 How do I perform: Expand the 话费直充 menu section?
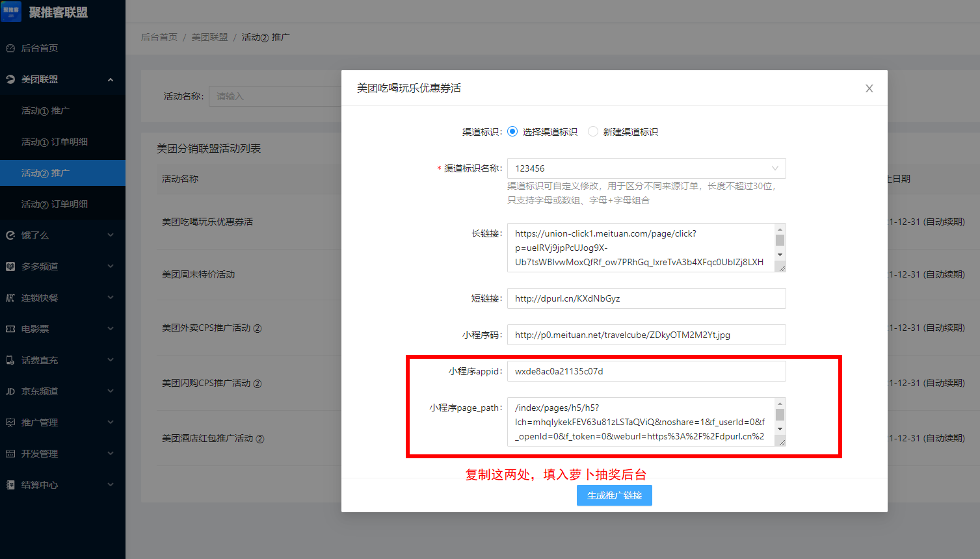(111, 360)
